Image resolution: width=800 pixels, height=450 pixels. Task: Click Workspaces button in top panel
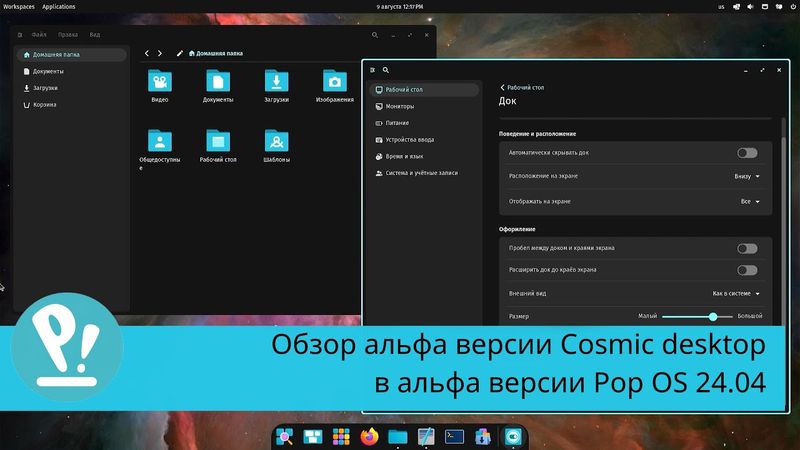[x=18, y=7]
